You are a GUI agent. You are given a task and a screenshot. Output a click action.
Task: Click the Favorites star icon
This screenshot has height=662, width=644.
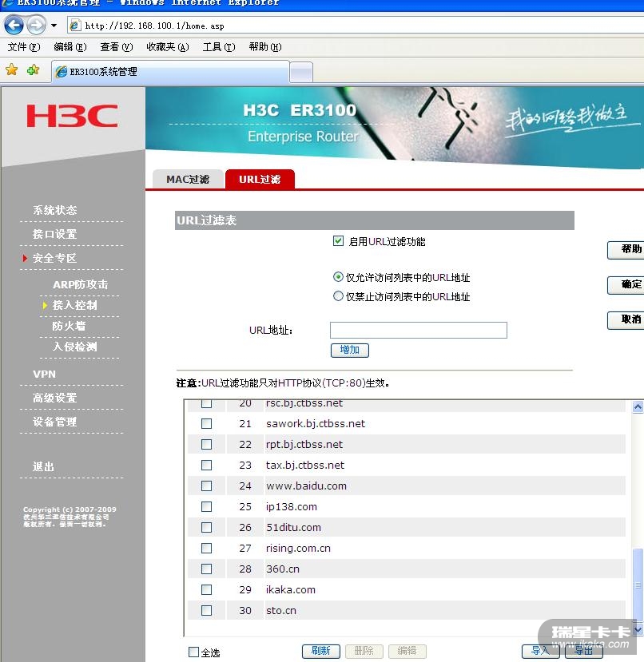tap(12, 69)
